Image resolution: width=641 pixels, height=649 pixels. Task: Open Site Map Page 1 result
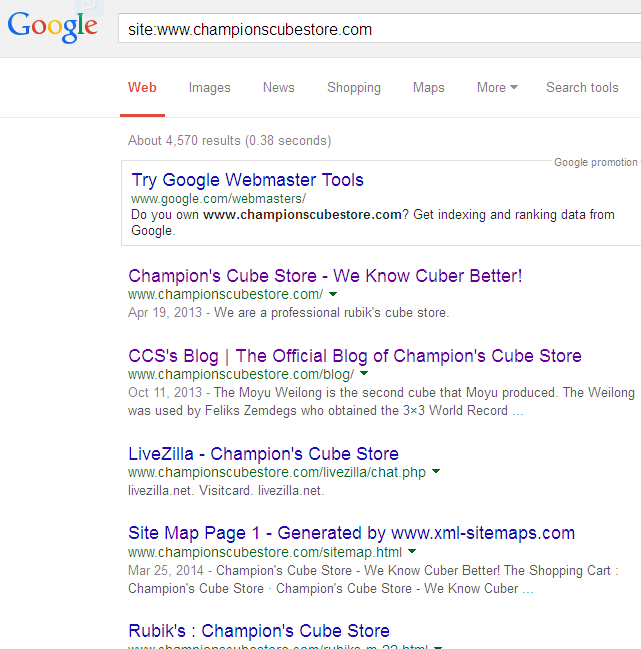(351, 533)
